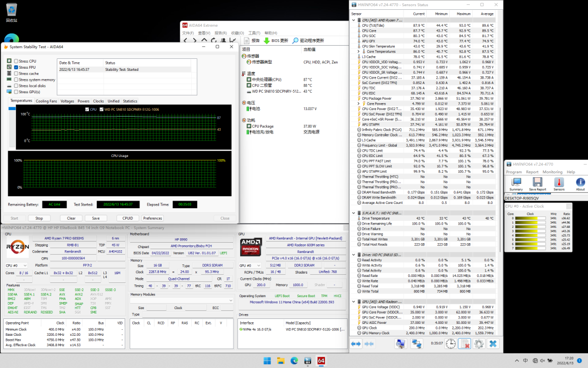Image resolution: width=588 pixels, height=368 pixels.
Task: Uncheck the Stress FPU checkbox
Action: click(x=16, y=68)
